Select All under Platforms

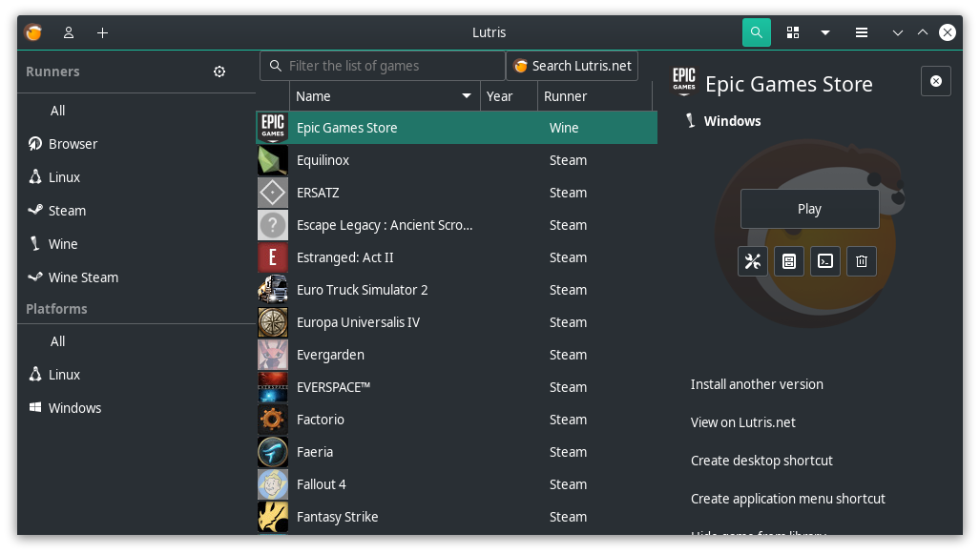point(136,341)
